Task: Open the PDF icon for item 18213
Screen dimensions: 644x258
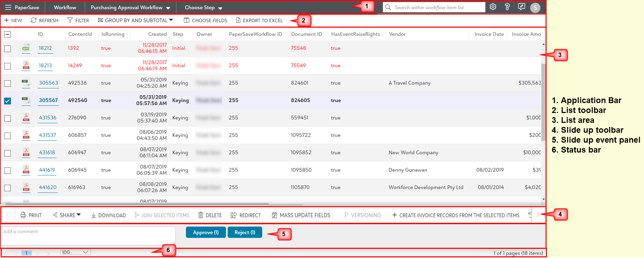Action: [x=26, y=65]
